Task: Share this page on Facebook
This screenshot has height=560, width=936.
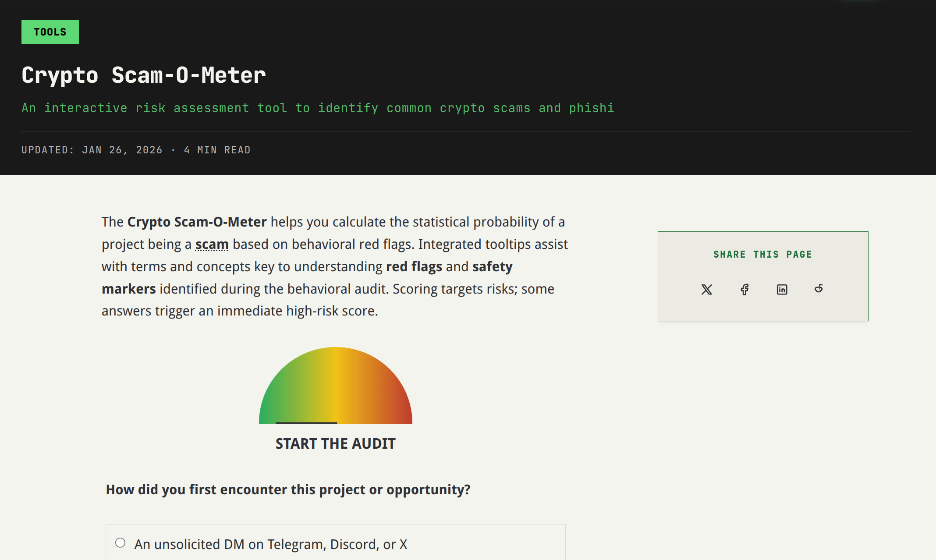Action: coord(744,289)
